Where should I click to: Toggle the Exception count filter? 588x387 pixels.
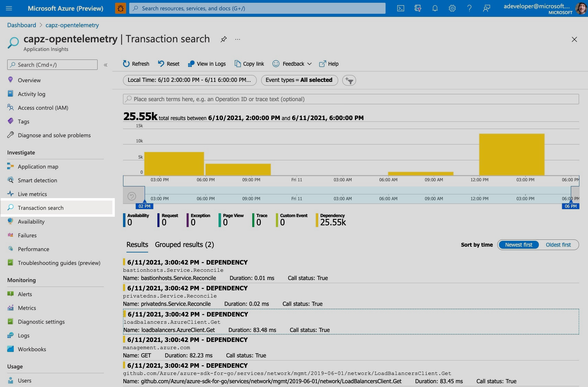(199, 220)
